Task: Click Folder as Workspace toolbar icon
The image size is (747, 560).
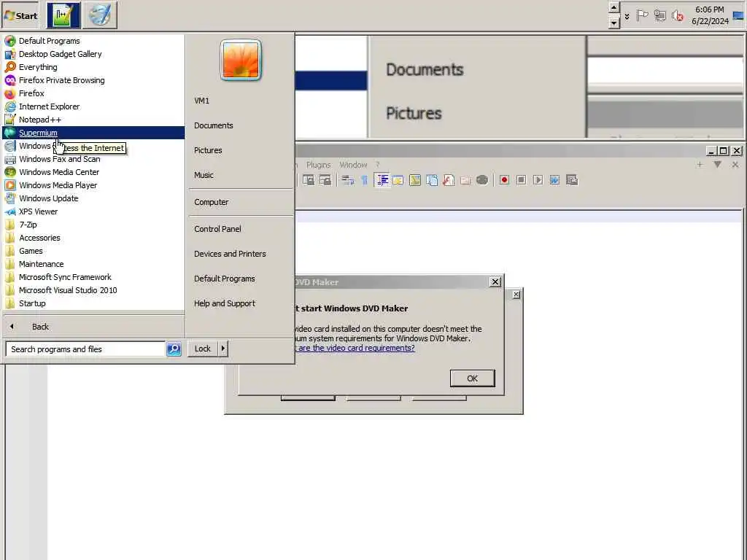Action: pos(465,180)
